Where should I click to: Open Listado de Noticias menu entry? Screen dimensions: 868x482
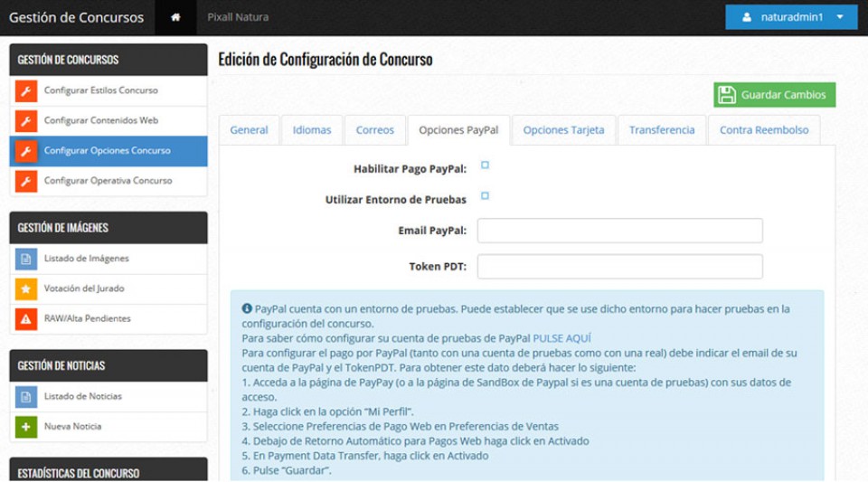pos(108,397)
